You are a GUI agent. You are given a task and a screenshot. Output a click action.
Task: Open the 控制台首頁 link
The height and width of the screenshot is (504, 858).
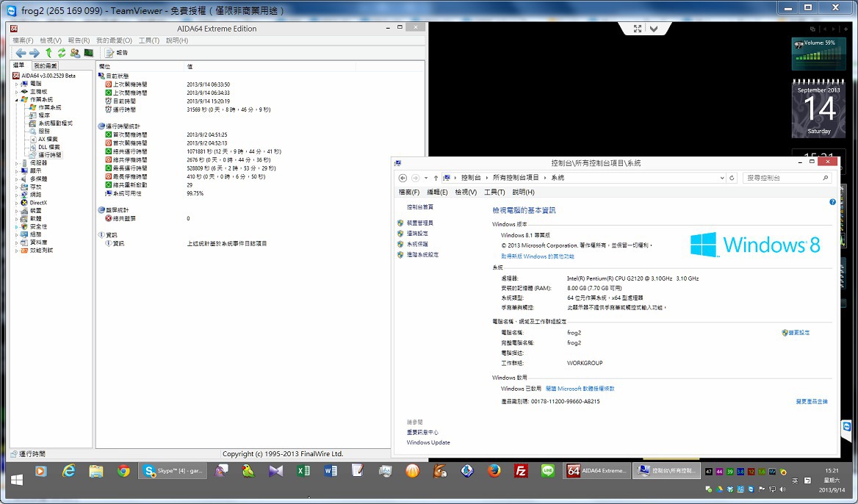pos(420,207)
